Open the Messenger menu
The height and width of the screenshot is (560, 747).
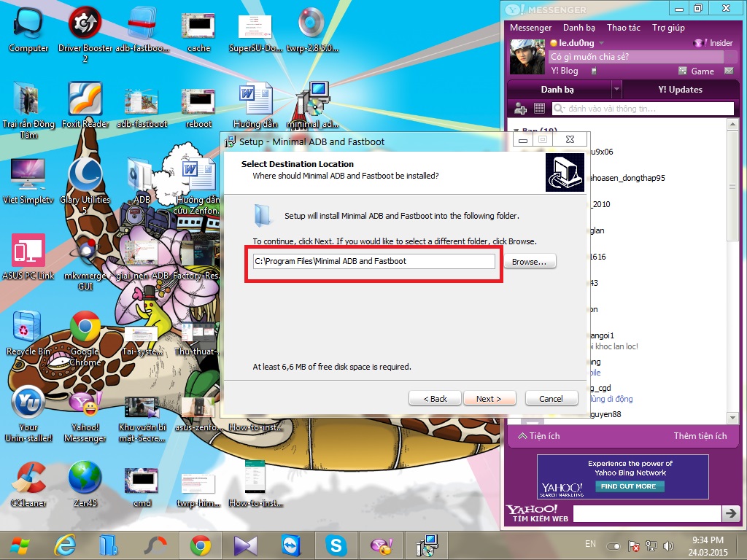click(530, 28)
